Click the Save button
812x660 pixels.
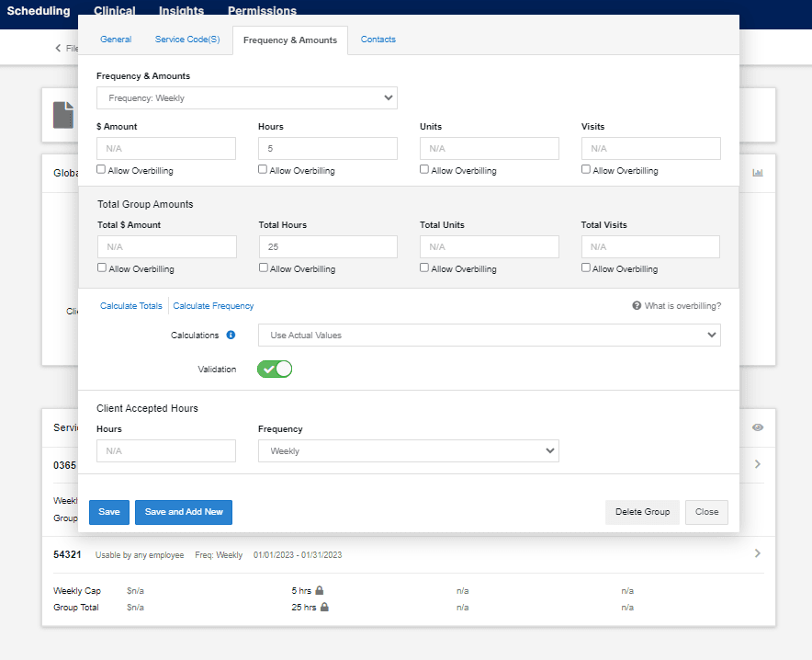pos(109,512)
